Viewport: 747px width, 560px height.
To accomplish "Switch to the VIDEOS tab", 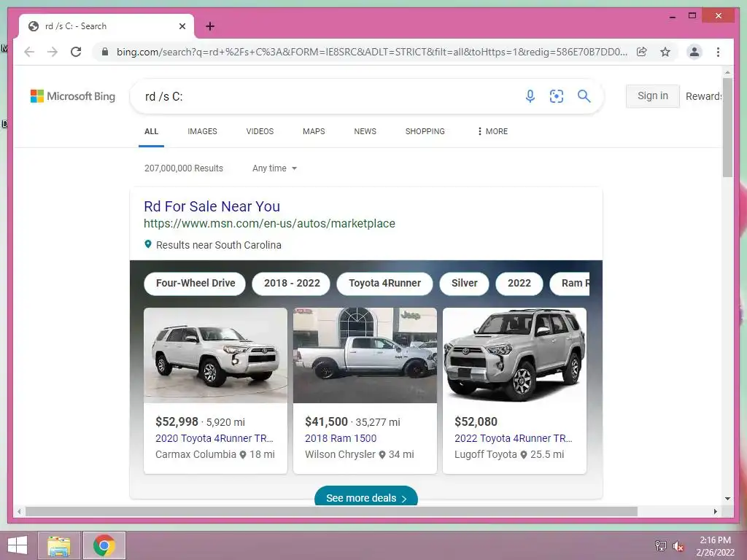I will coord(260,131).
